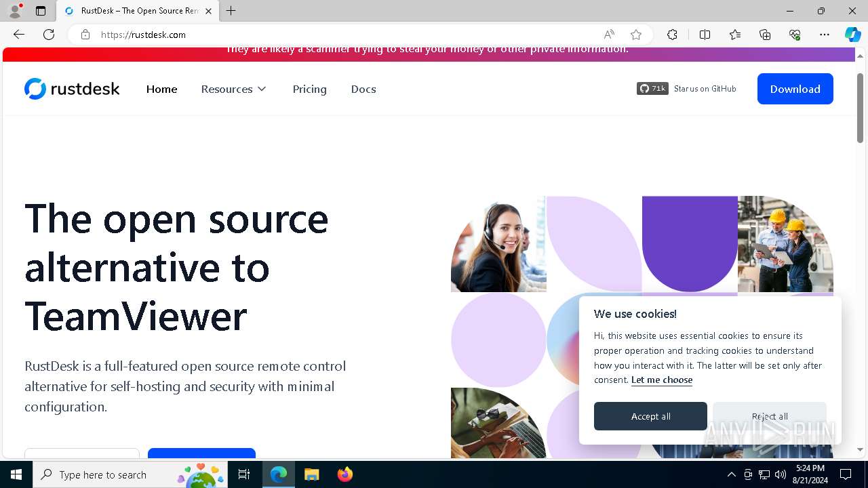
Task: Click the engineers in hard hats photo
Action: click(x=785, y=244)
